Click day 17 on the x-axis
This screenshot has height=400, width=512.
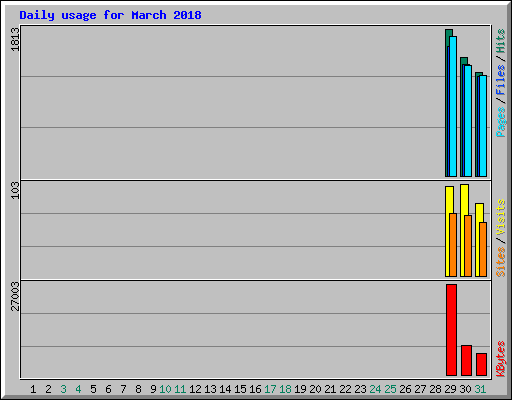pos(270,389)
